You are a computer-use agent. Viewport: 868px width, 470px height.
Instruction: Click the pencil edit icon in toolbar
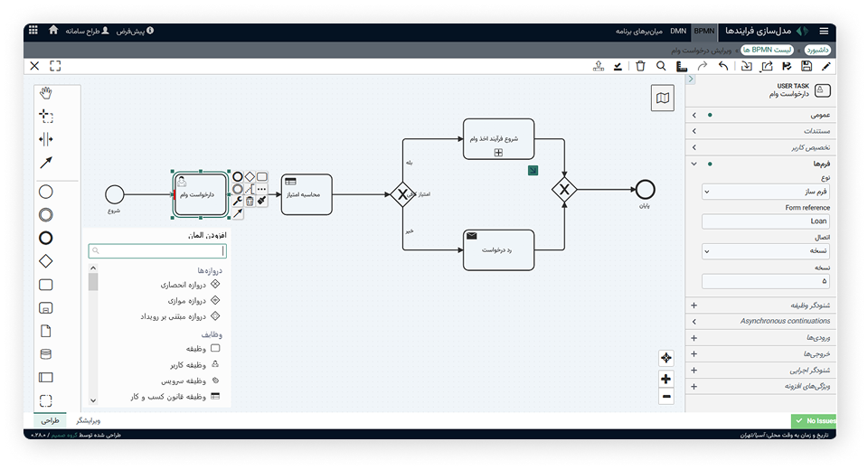826,66
